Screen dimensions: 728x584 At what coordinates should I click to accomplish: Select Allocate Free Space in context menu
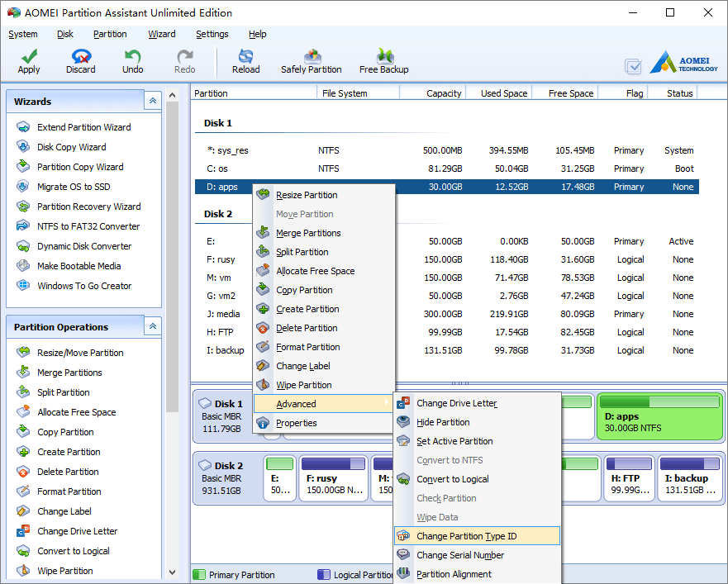[x=324, y=271]
